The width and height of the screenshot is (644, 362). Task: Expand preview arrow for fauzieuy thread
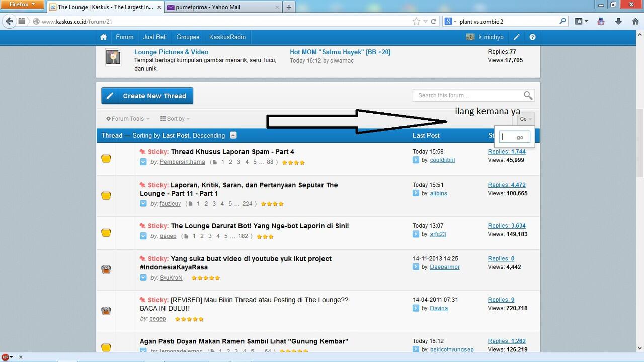143,204
